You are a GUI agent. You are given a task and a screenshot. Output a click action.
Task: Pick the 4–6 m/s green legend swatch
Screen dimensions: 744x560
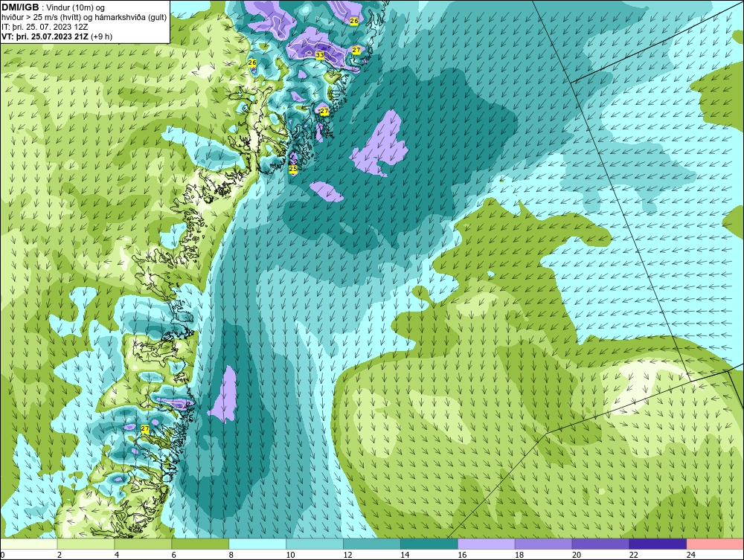[x=143, y=544]
